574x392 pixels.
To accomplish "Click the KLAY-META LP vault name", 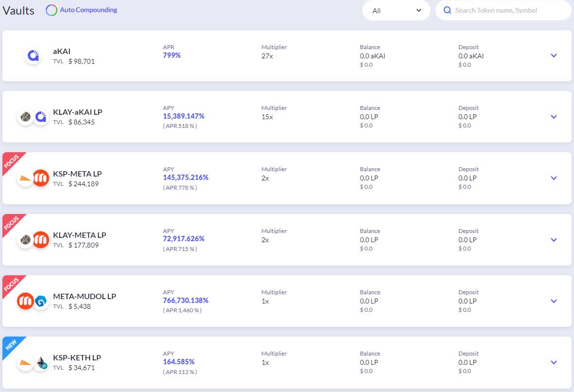I will tap(79, 235).
